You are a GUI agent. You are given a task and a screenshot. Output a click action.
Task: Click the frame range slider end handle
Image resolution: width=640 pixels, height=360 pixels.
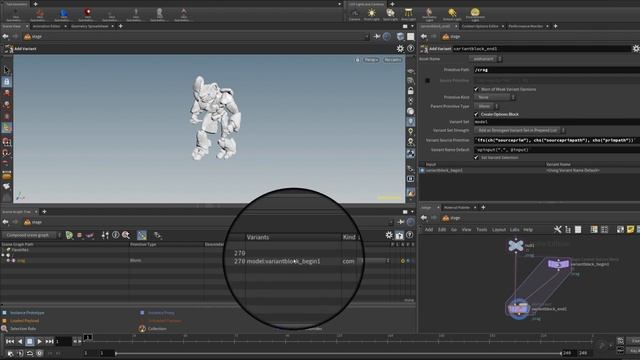[x=562, y=353]
